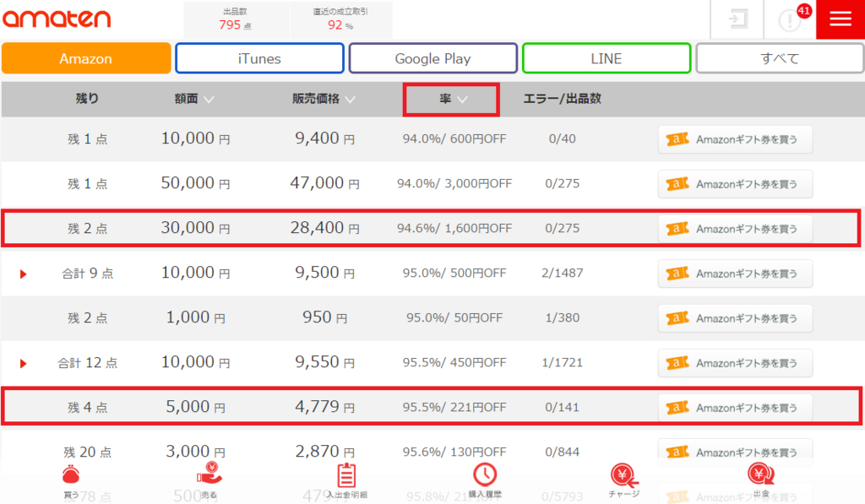Click the 残 20 点 remaining text
The height and width of the screenshot is (504, 865).
87,453
